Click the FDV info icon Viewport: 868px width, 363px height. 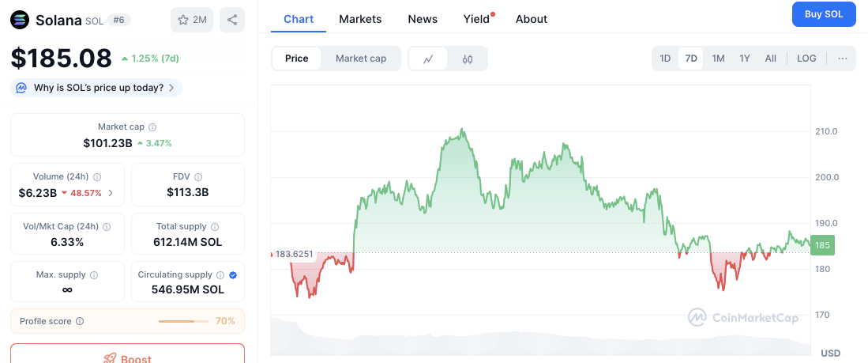[198, 177]
